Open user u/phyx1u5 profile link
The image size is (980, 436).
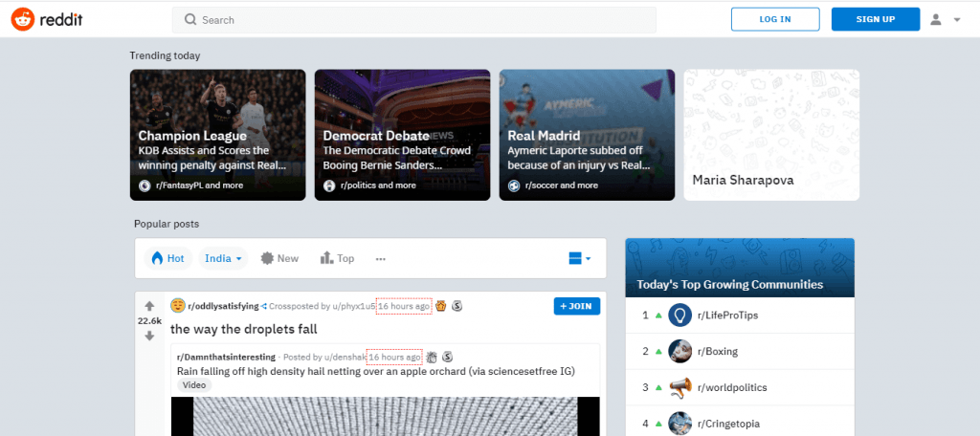point(352,306)
